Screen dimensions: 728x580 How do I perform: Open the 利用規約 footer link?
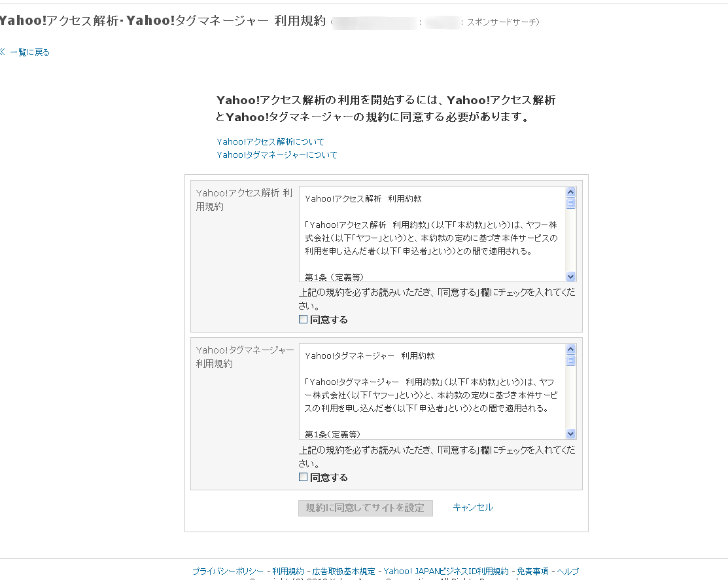pyautogui.click(x=288, y=571)
